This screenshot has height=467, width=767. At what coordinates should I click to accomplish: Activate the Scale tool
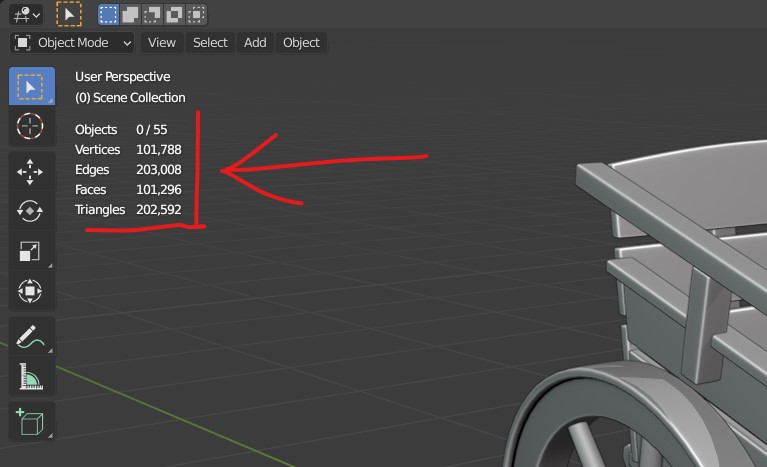[32, 251]
